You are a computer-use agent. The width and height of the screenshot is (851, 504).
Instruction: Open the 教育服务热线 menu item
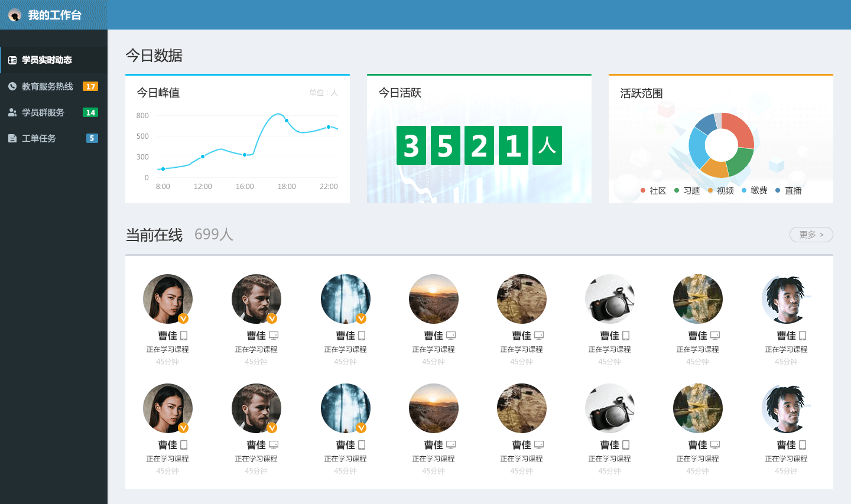(47, 86)
